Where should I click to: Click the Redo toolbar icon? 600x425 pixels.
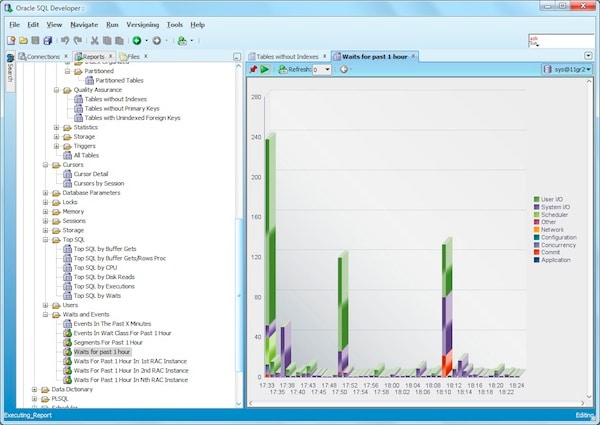[78, 41]
